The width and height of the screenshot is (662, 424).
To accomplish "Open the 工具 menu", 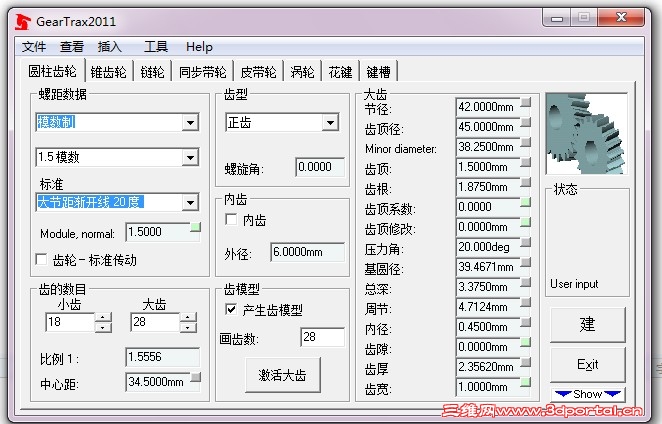I will click(156, 46).
